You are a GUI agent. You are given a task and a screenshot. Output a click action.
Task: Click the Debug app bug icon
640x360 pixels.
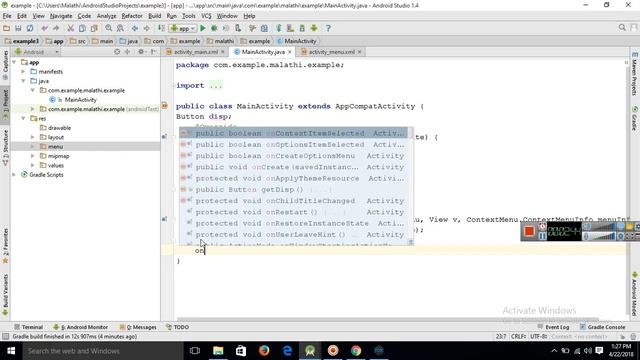[x=214, y=28]
